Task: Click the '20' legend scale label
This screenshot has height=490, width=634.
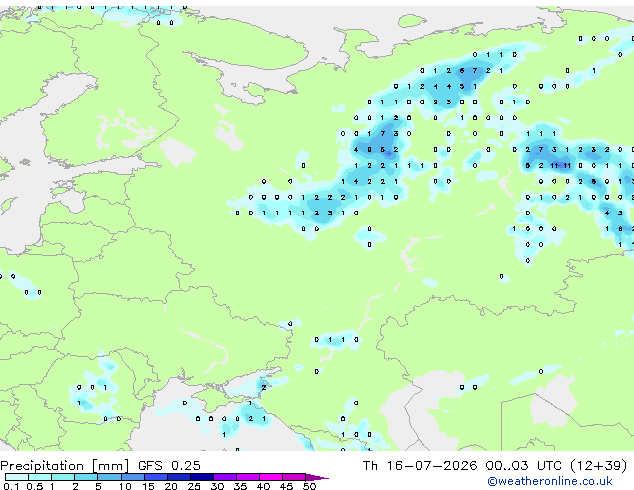Action: point(171,486)
